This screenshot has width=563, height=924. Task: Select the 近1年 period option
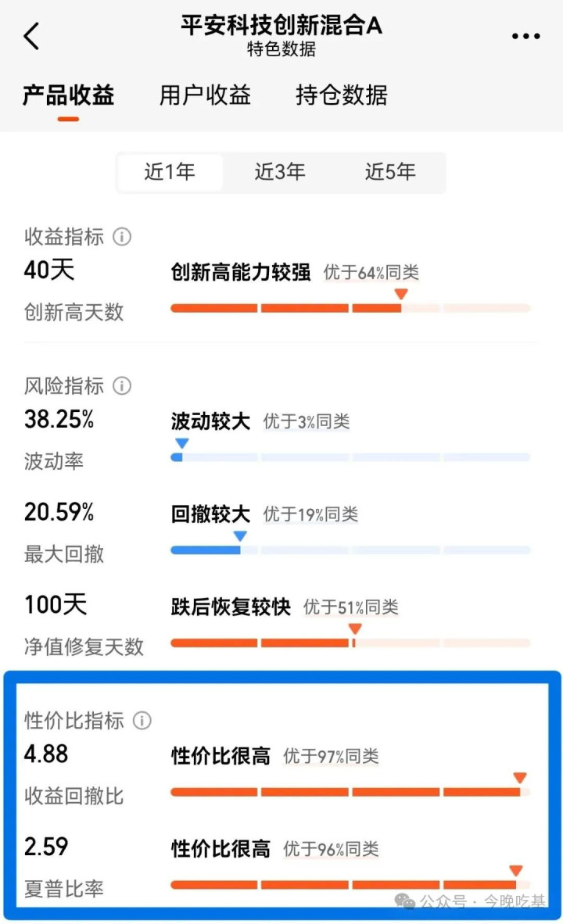coord(170,172)
